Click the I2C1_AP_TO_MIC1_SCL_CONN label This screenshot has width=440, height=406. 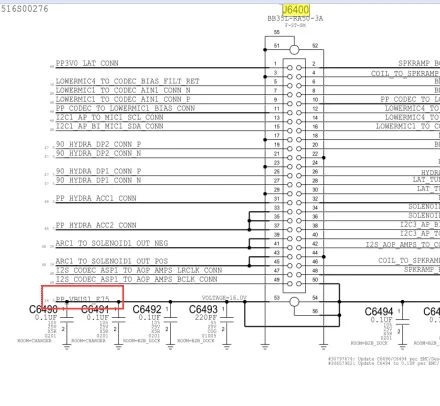click(x=109, y=117)
